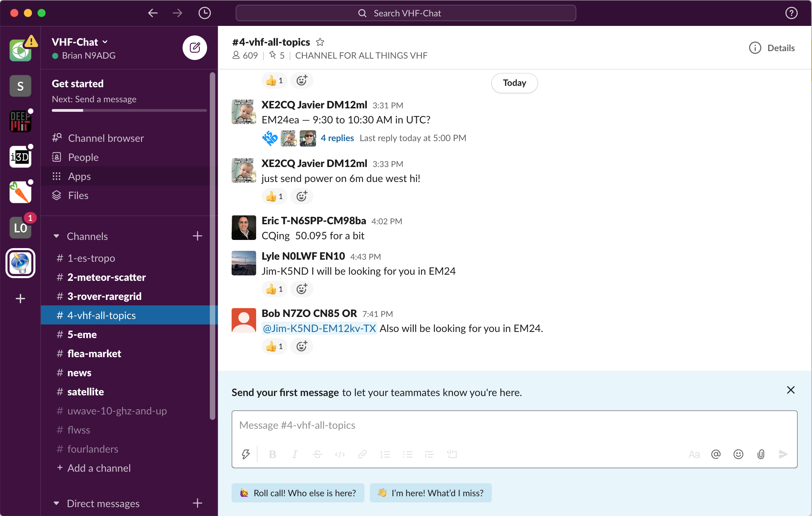Click the attach file paperclip icon
The width and height of the screenshot is (812, 516).
click(761, 454)
